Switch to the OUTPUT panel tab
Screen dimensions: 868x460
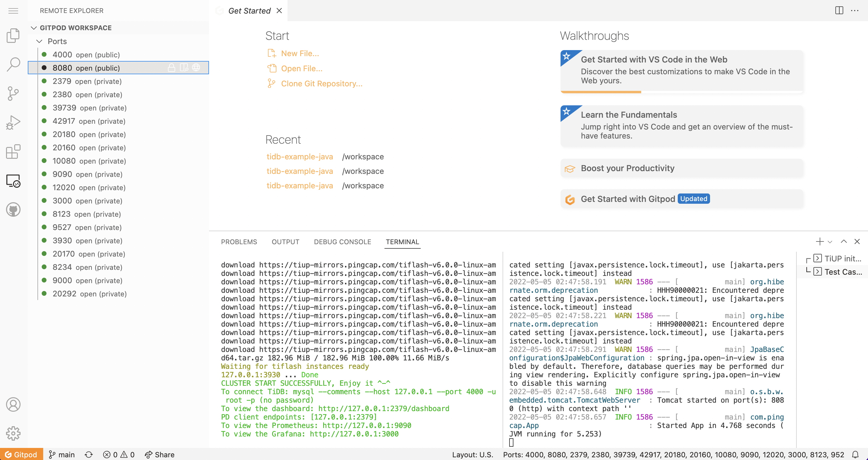(x=285, y=242)
